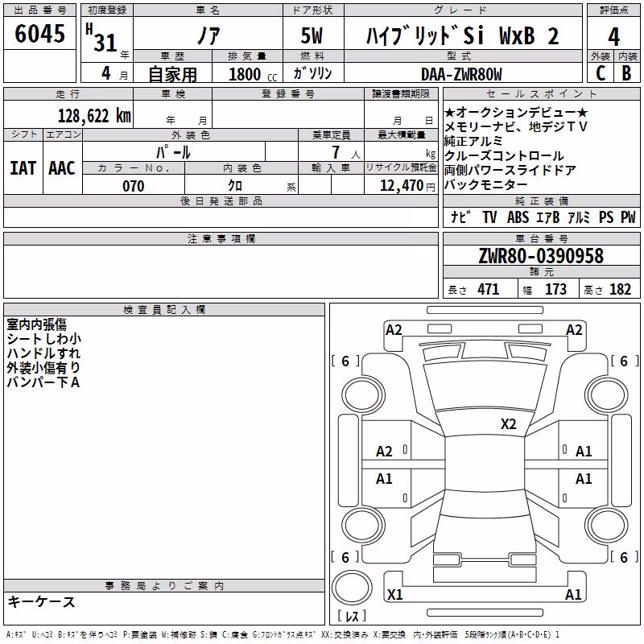
Task: Click ABS in genuine equipment row
Action: click(518, 217)
